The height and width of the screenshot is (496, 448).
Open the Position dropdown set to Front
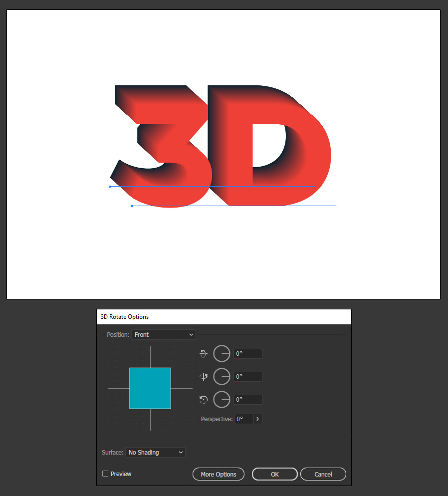pyautogui.click(x=164, y=335)
